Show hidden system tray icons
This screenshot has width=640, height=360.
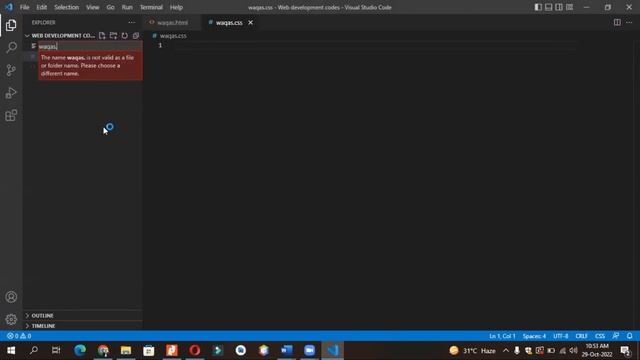point(506,350)
